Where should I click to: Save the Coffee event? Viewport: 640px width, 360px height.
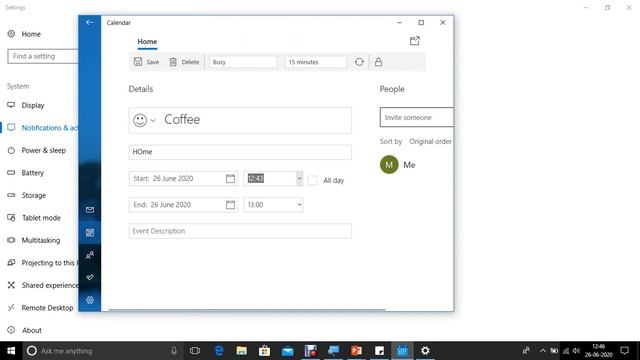(146, 62)
